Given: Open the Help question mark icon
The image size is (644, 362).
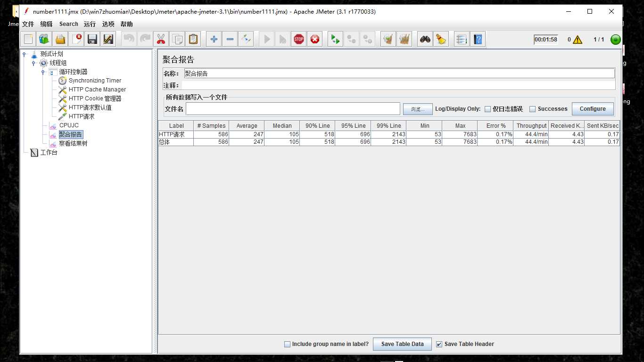Looking at the screenshot, I should pyautogui.click(x=478, y=39).
